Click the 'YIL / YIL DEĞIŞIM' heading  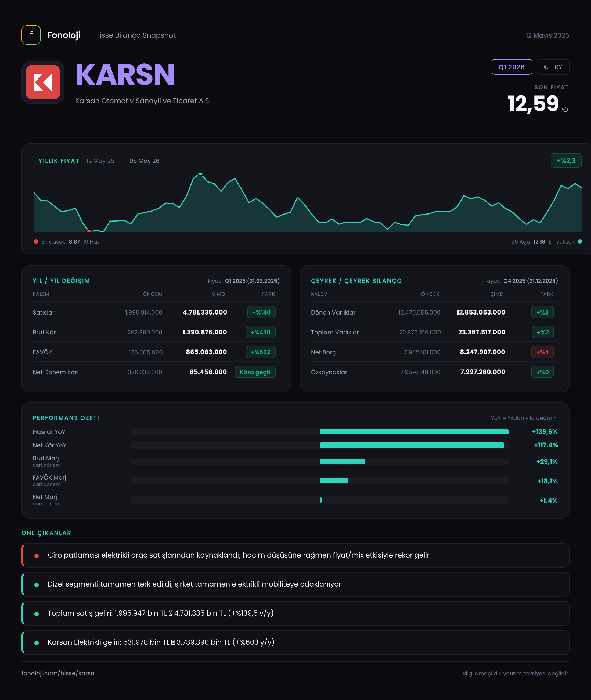[x=61, y=281]
